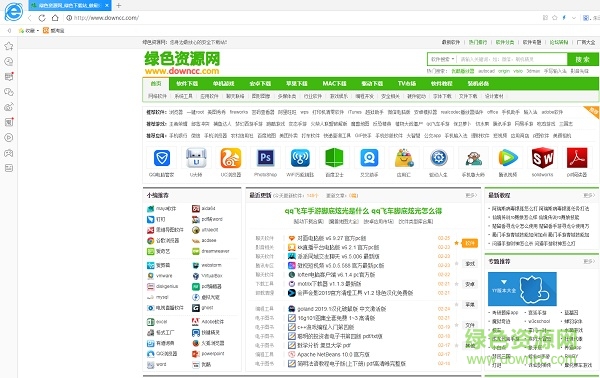Open the 淘宝 bookmark in bookmarks bar

(x=54, y=31)
